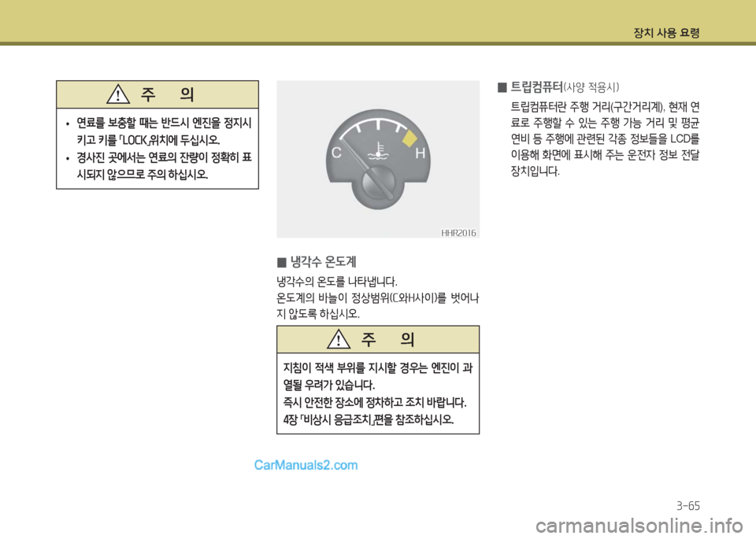This screenshot has width=756, height=539.
Task: Click the heading 냉각수 온도계
Action: (x=323, y=262)
